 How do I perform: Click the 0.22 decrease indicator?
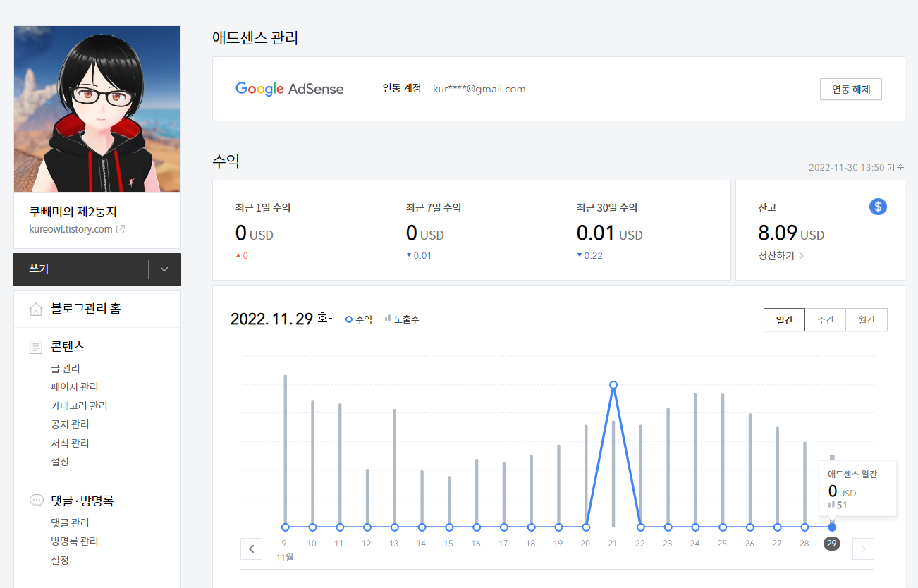[589, 255]
